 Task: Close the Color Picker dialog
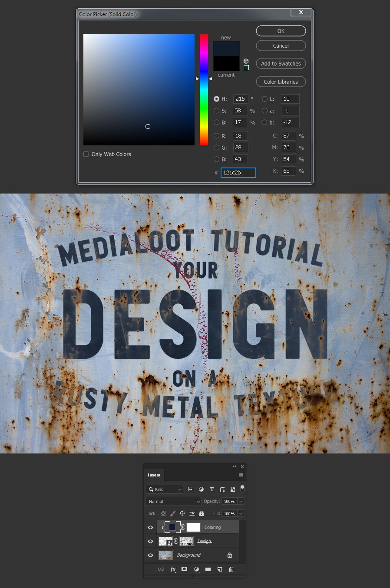301,12
